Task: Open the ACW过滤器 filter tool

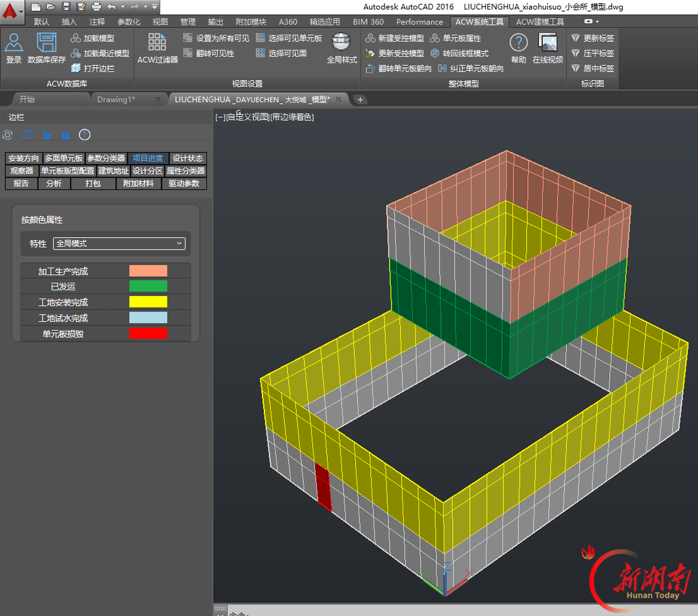Action: click(x=158, y=48)
